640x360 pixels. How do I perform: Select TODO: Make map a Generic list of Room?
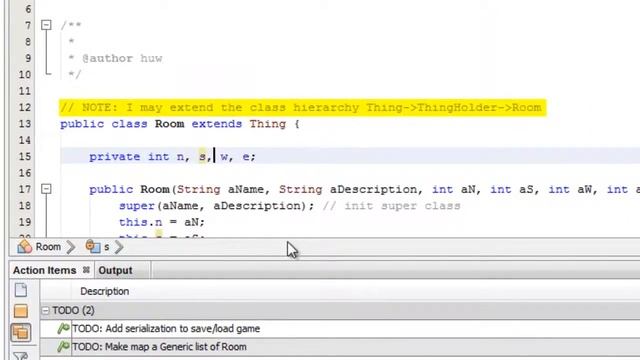(159, 347)
